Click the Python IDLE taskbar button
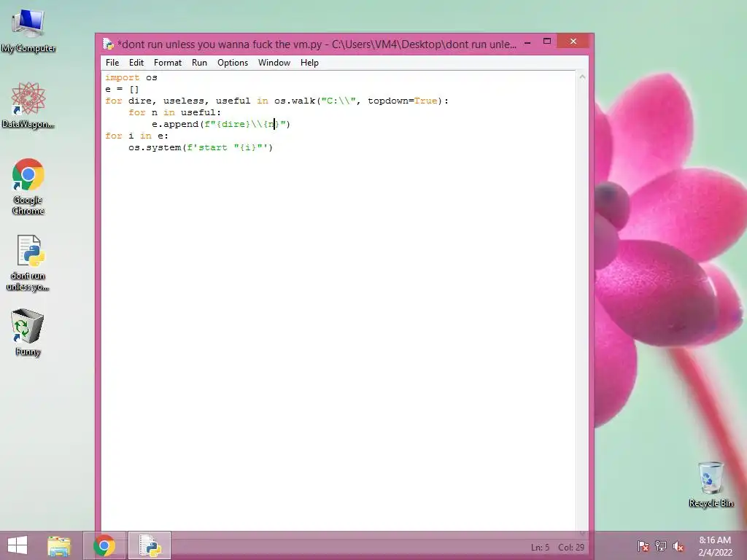Viewport: 747px width, 560px height. [x=150, y=545]
